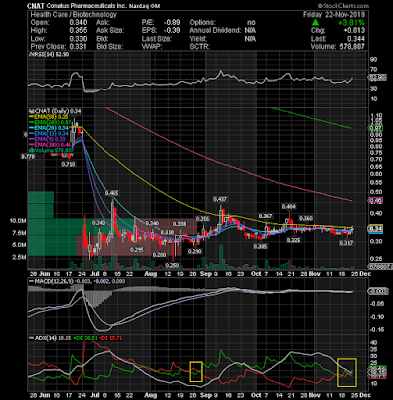Screen dimensions: 393x400
Task: Click the RSI 62.90 value tag on the right axis
Action: (378, 77)
